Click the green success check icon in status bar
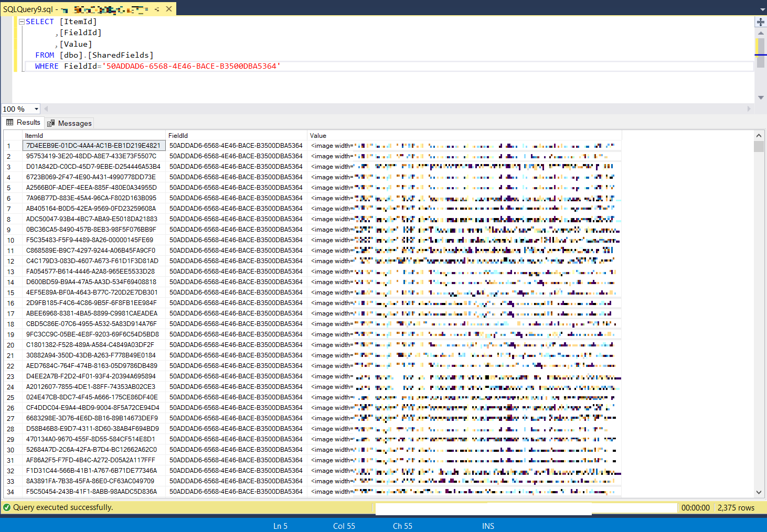 6,507
